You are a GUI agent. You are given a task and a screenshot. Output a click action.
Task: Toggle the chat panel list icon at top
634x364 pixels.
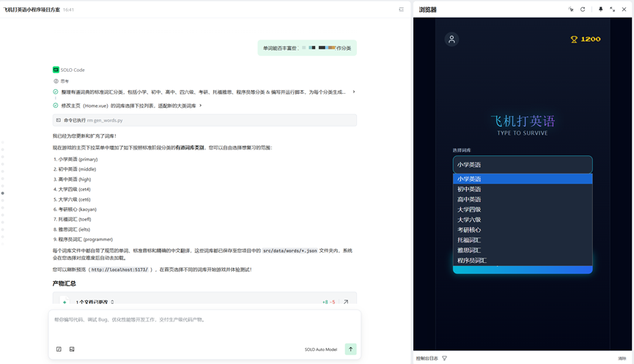(401, 10)
